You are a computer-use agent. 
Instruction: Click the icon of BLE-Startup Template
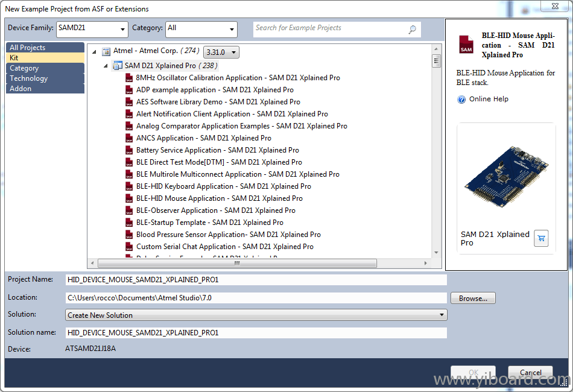pos(129,223)
